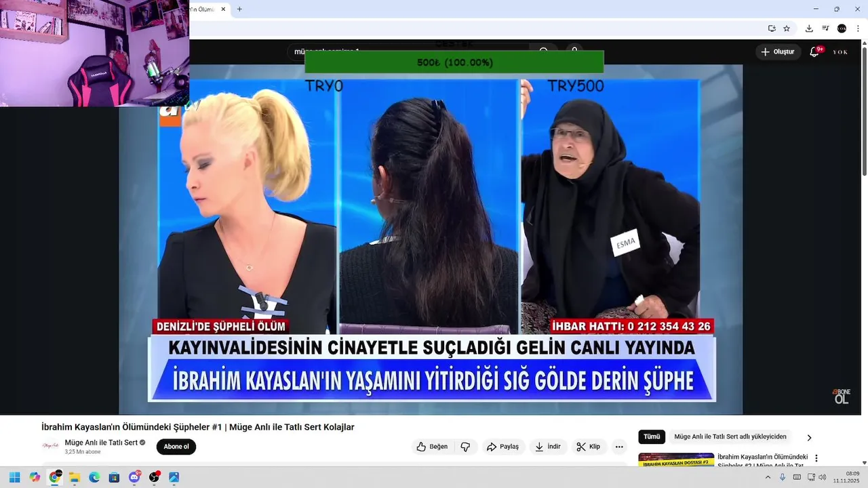Switch to Chrome in taskbar
This screenshot has height=488, width=868.
click(x=54, y=477)
